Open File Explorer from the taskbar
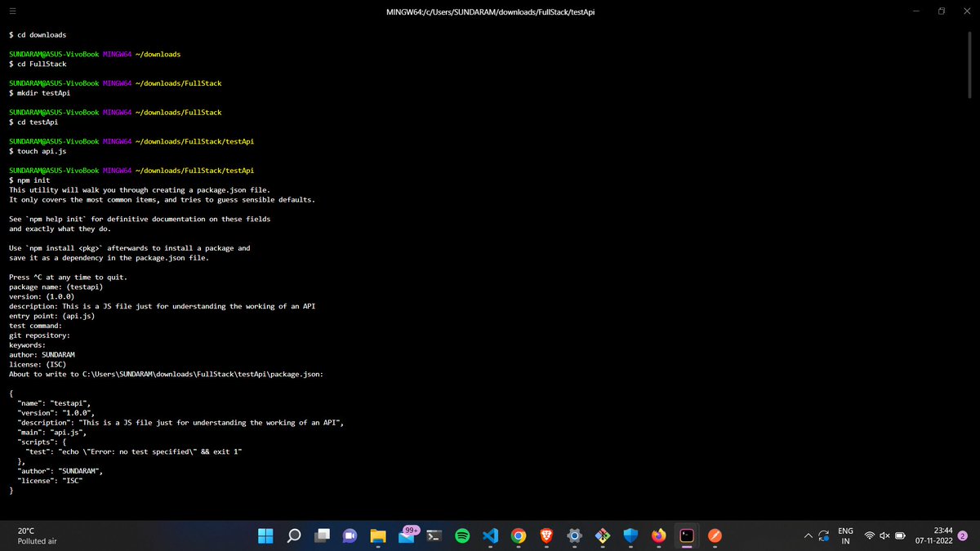 tap(376, 535)
